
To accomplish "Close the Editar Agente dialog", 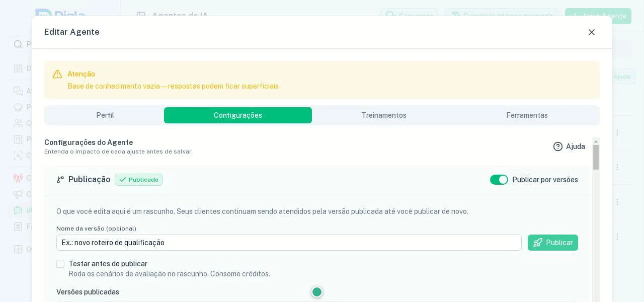I will 592,32.
